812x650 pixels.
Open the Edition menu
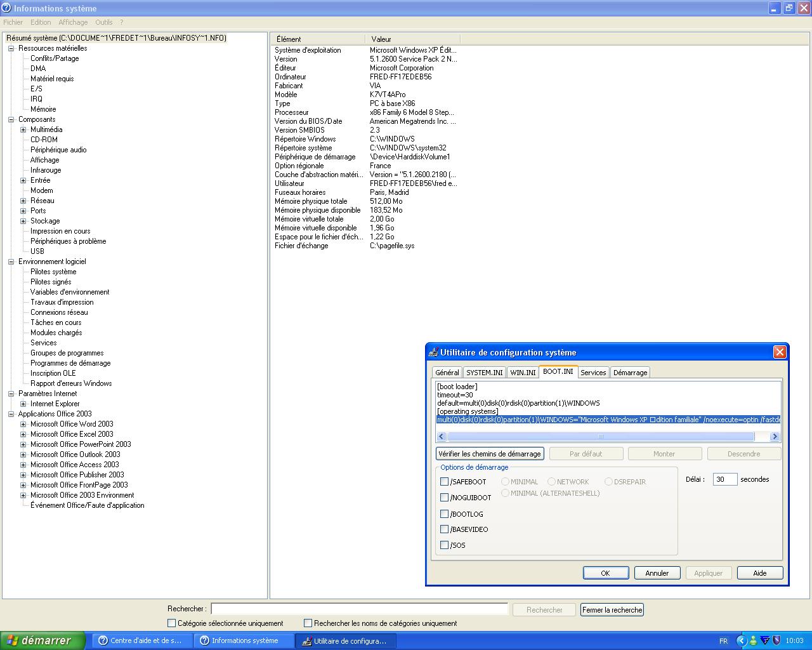tap(41, 22)
